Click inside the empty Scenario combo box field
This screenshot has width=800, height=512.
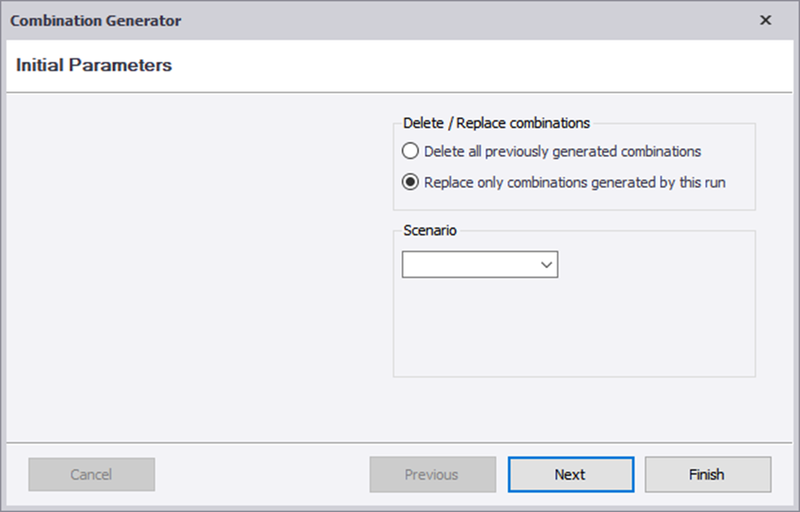[x=469, y=265]
